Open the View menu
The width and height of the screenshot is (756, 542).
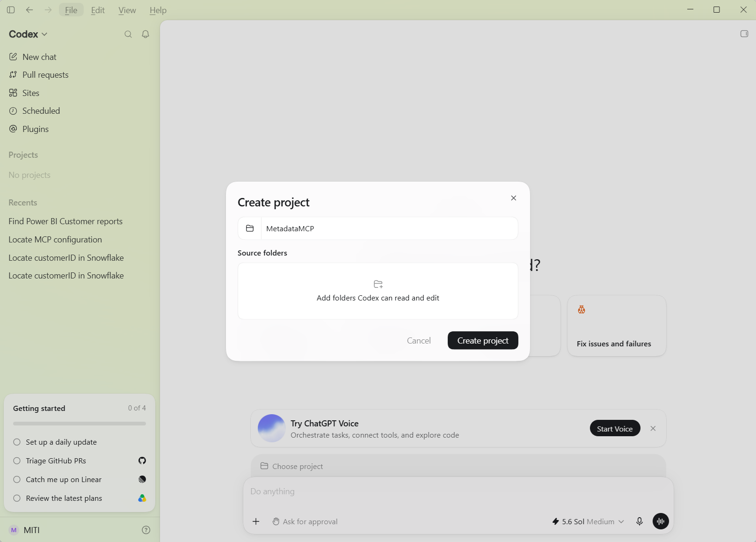coord(127,10)
